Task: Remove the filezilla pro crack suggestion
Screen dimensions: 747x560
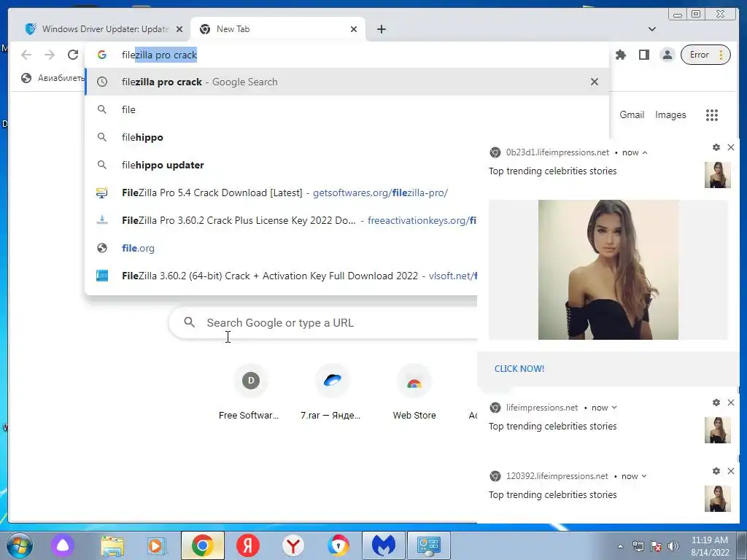Action: 594,82
